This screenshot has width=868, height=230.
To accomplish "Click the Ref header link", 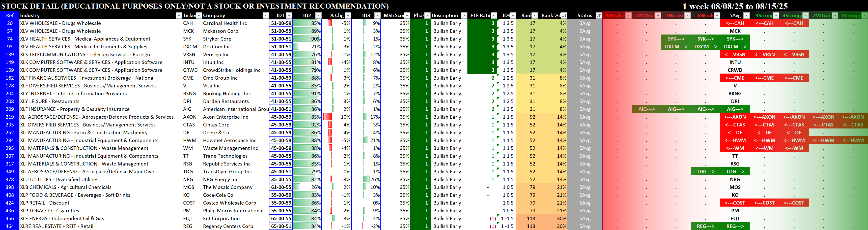I will tap(10, 15).
